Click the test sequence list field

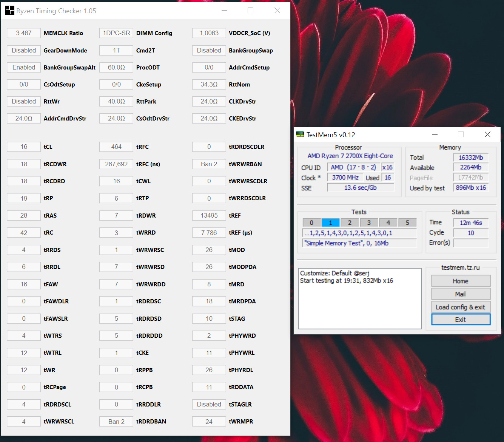359,233
